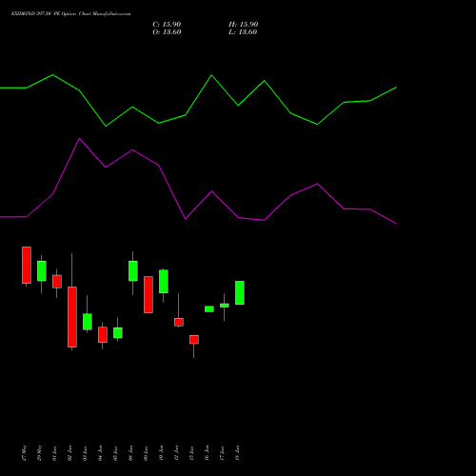Select the 16 Jun date label
The image size is (476, 476).
[208, 453]
